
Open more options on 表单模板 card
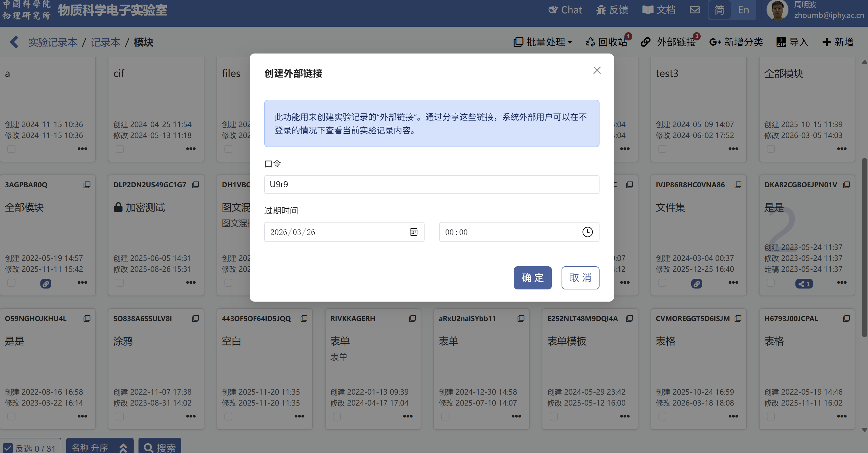pyautogui.click(x=624, y=416)
